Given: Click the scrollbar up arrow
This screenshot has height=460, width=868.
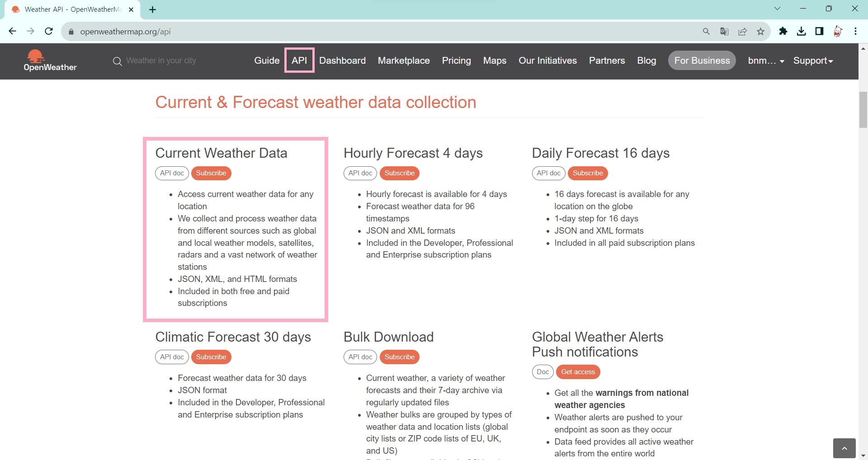Looking at the screenshot, I should click(863, 48).
